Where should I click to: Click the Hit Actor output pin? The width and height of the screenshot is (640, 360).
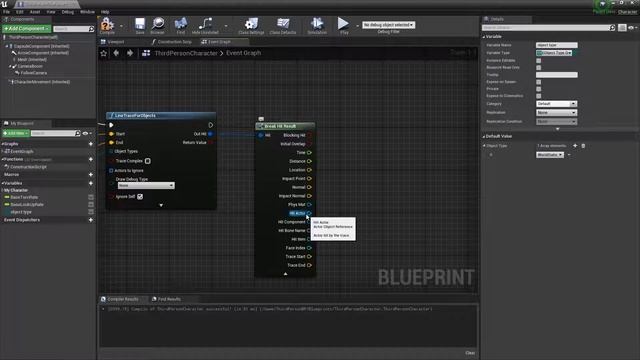coord(309,213)
